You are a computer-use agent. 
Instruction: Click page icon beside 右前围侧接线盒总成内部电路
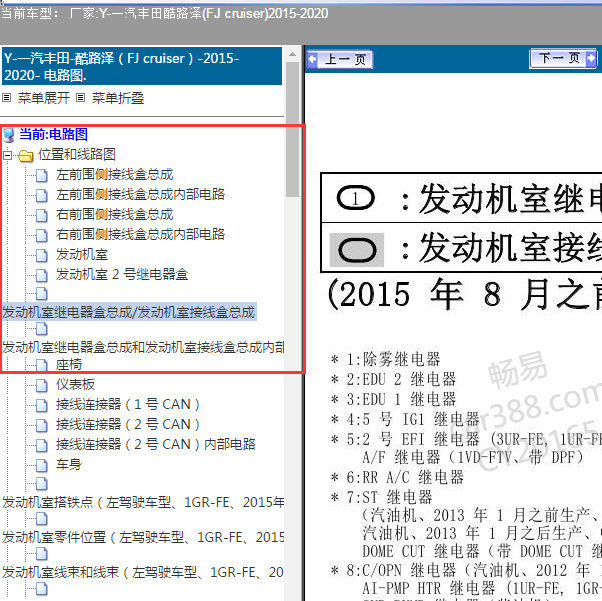click(41, 235)
